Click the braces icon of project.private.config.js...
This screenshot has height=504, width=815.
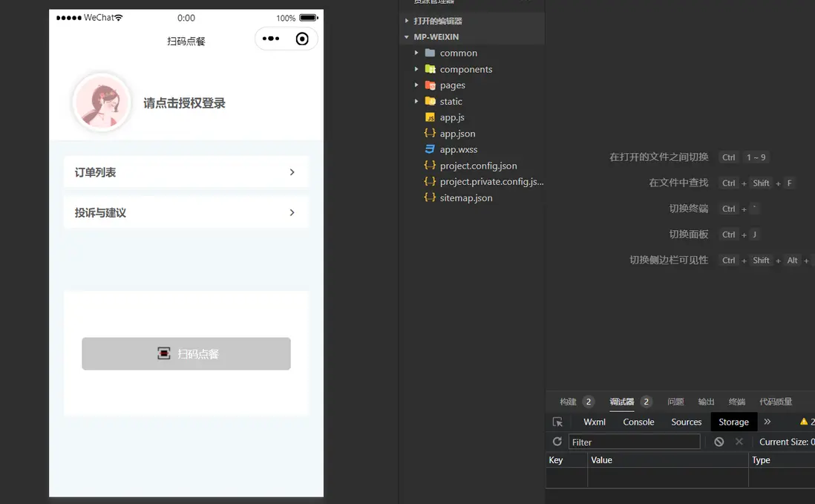click(x=430, y=182)
